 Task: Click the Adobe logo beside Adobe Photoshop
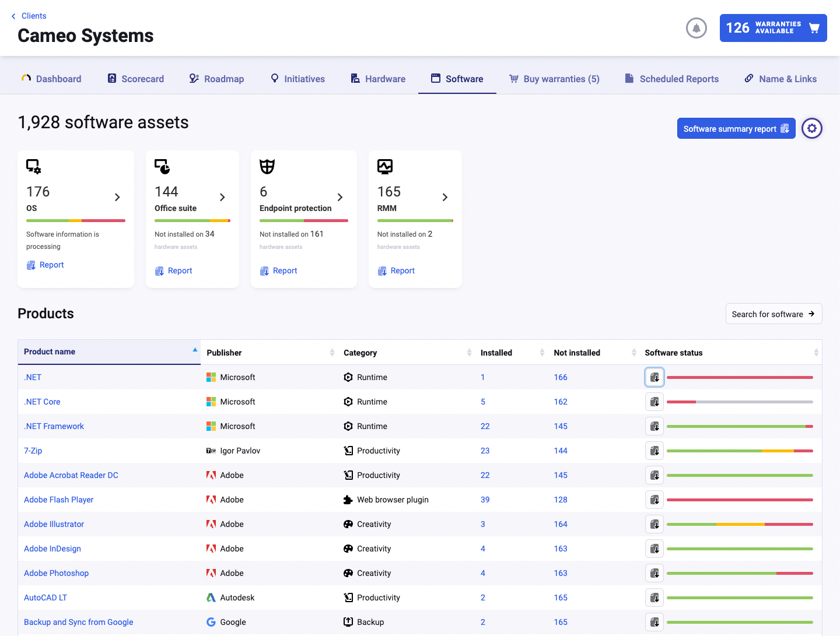pyautogui.click(x=211, y=573)
